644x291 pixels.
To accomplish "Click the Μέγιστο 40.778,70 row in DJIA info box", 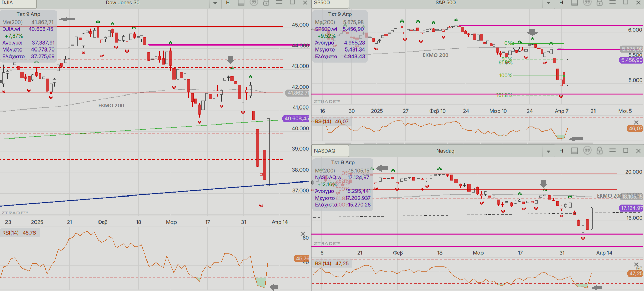I will click(x=28, y=49).
